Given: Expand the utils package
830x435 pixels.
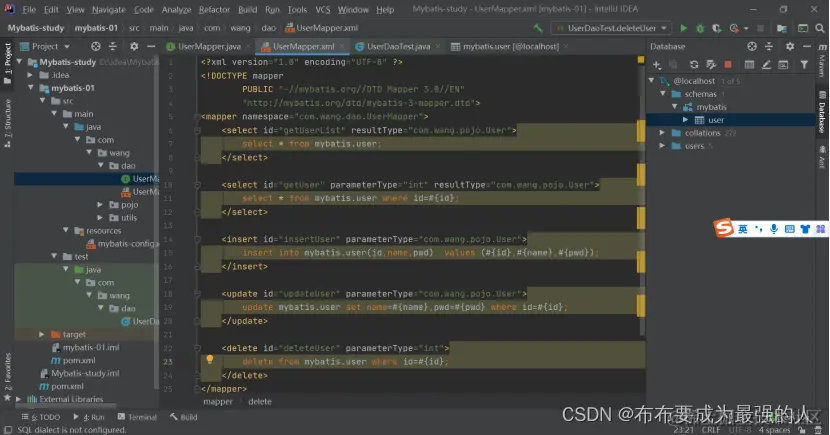Looking at the screenshot, I should pyautogui.click(x=100, y=218).
